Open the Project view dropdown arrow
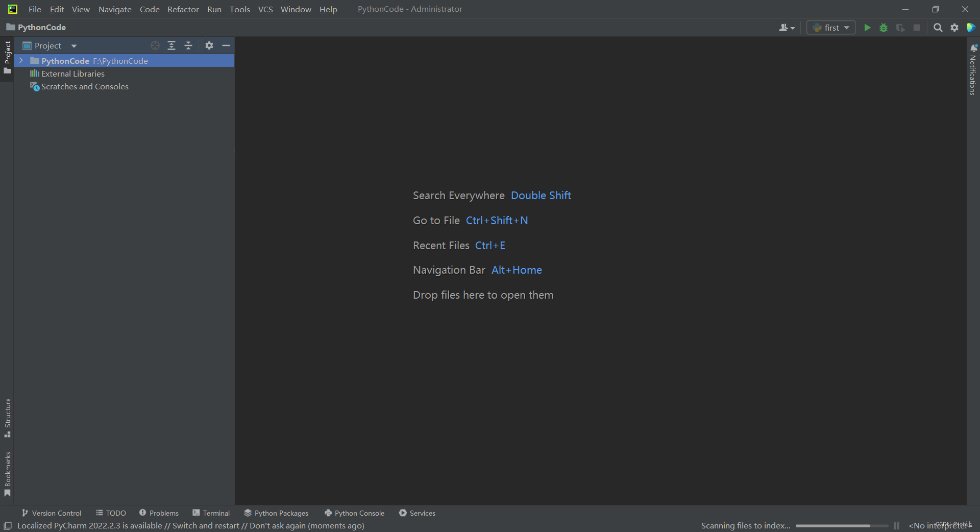 point(74,46)
